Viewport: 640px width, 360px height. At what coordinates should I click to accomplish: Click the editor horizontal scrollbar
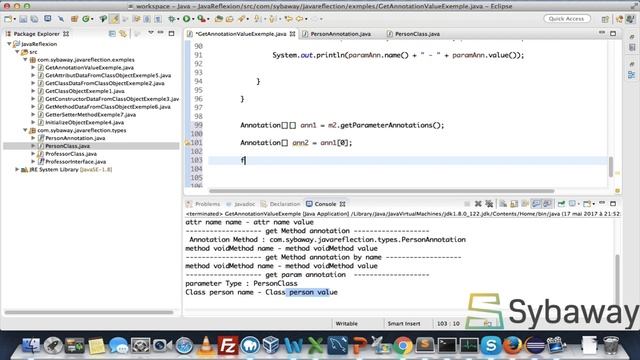pyautogui.click(x=382, y=191)
